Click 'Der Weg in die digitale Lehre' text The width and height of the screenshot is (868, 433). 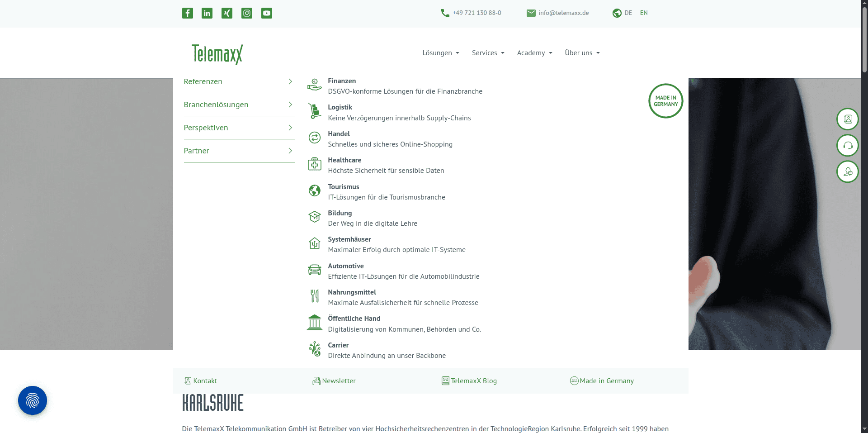[373, 224]
